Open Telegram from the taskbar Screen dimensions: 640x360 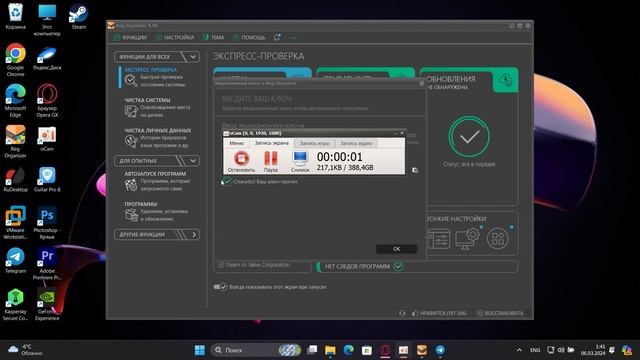(440, 350)
